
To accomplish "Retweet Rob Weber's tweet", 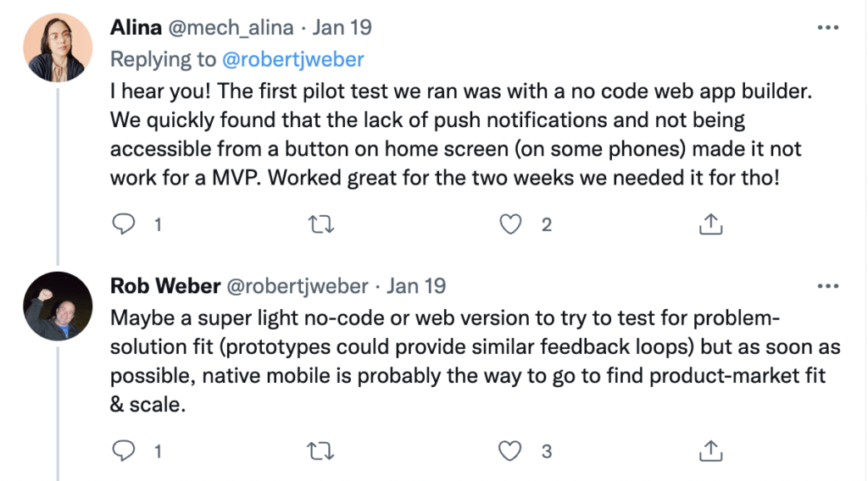I will 321,451.
